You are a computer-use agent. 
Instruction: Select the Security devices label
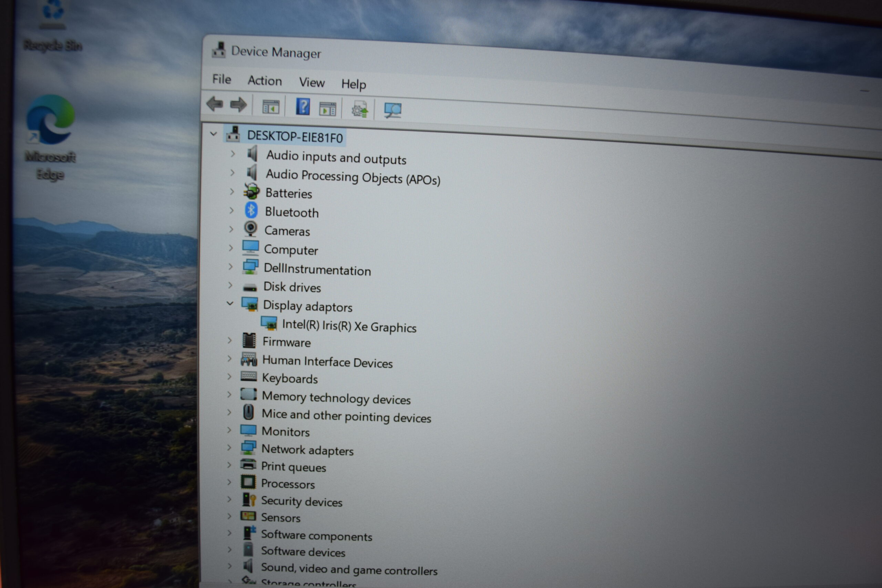tap(302, 502)
